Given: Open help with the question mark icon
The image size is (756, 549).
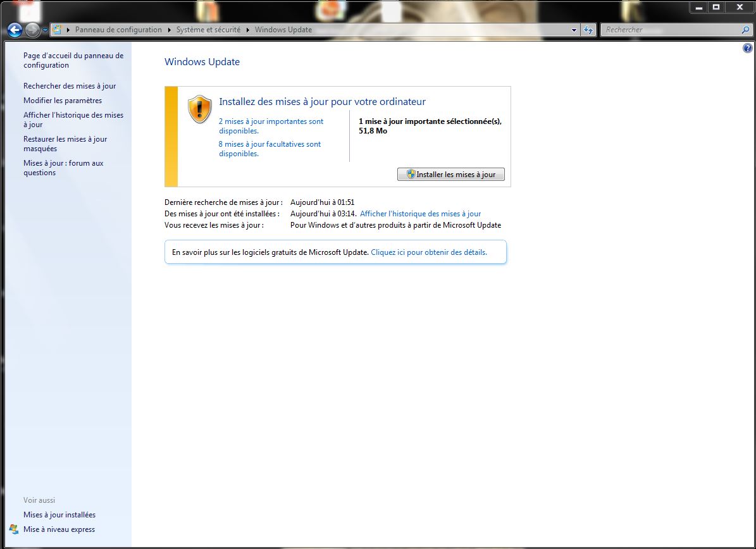Looking at the screenshot, I should pos(747,48).
